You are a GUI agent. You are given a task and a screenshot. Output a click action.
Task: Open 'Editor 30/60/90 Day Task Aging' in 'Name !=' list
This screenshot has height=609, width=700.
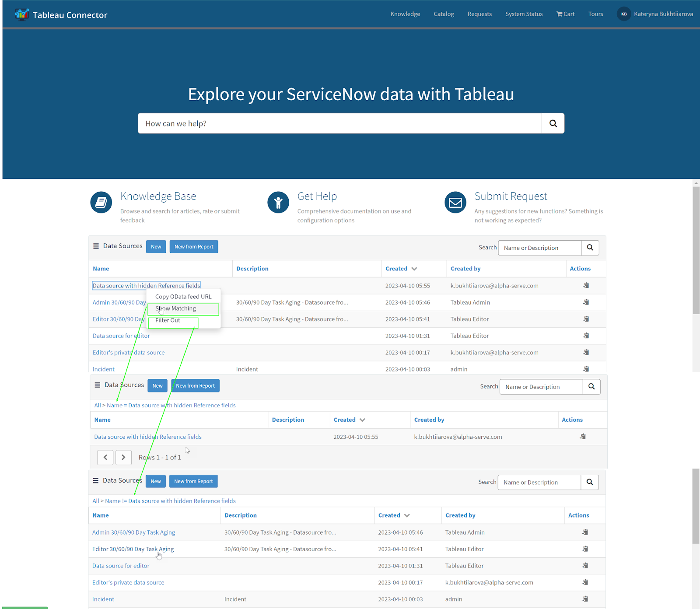coord(133,549)
